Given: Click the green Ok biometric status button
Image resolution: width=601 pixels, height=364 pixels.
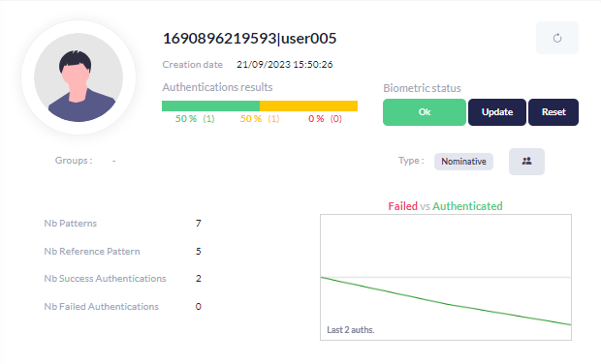Looking at the screenshot, I should [425, 112].
